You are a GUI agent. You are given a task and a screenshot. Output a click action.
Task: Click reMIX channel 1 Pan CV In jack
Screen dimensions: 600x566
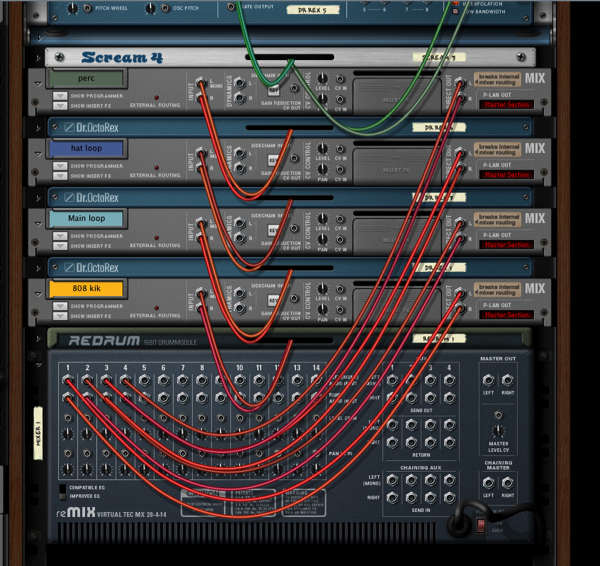tap(68, 453)
